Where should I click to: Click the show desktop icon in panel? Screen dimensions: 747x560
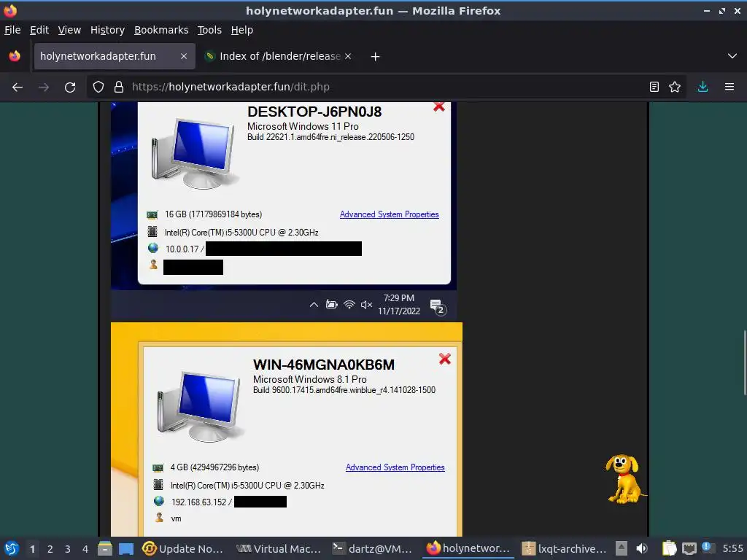(x=126, y=548)
